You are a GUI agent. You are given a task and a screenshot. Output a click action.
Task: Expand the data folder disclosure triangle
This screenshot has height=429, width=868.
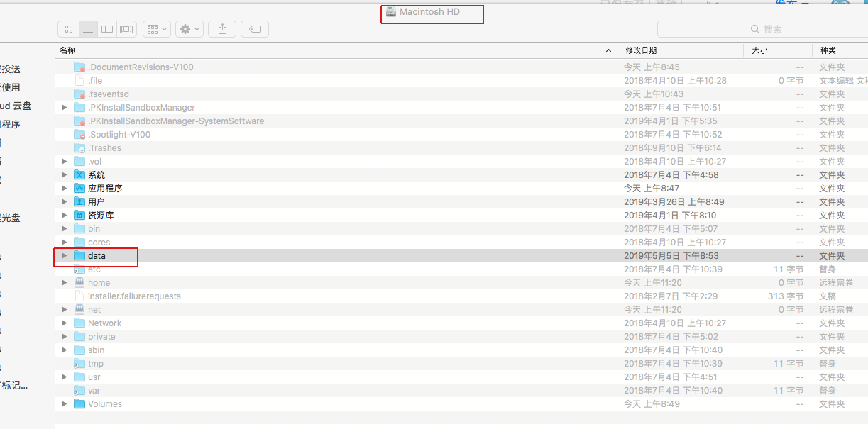point(65,256)
